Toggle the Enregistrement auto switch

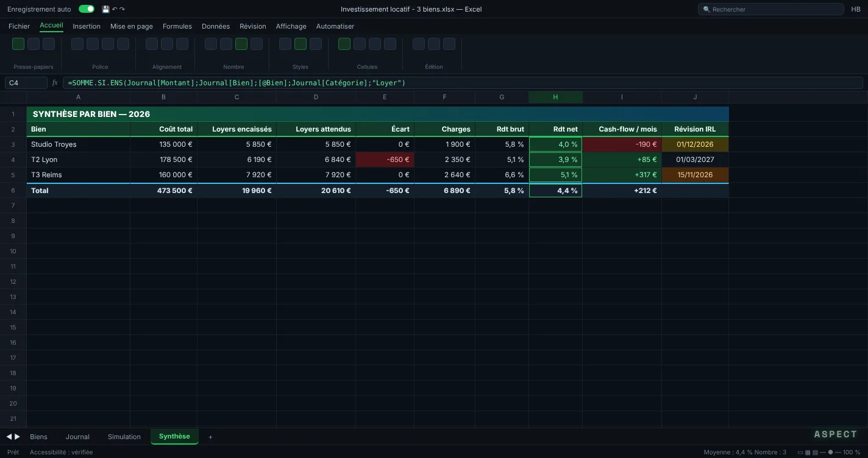pos(87,9)
